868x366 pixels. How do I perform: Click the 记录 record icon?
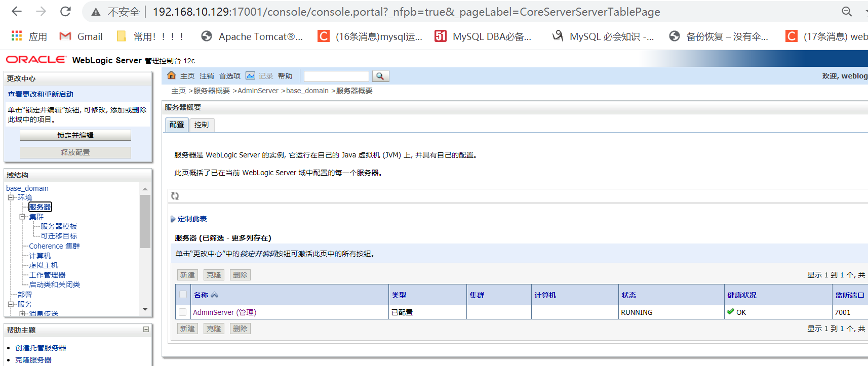pos(250,76)
